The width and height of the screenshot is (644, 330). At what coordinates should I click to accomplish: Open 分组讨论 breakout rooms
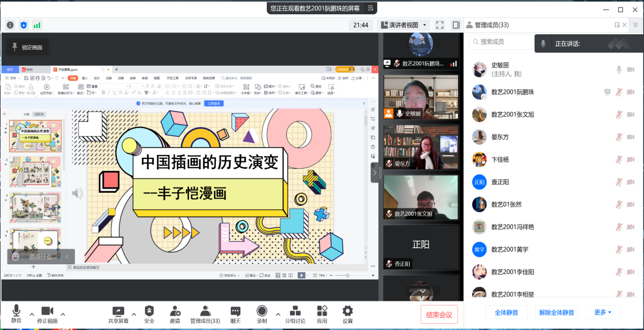(x=295, y=315)
